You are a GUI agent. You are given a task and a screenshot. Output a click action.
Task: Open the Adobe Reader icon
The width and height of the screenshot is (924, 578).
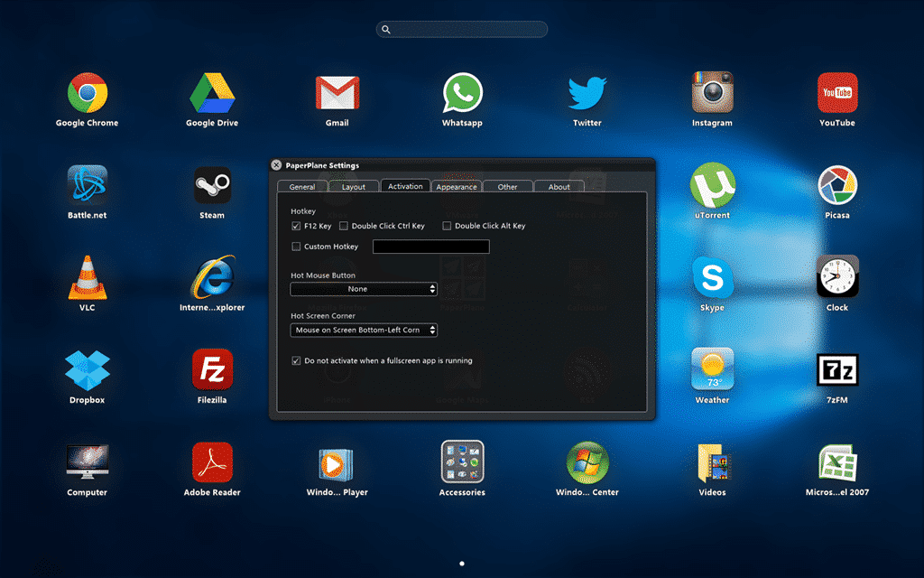(212, 462)
